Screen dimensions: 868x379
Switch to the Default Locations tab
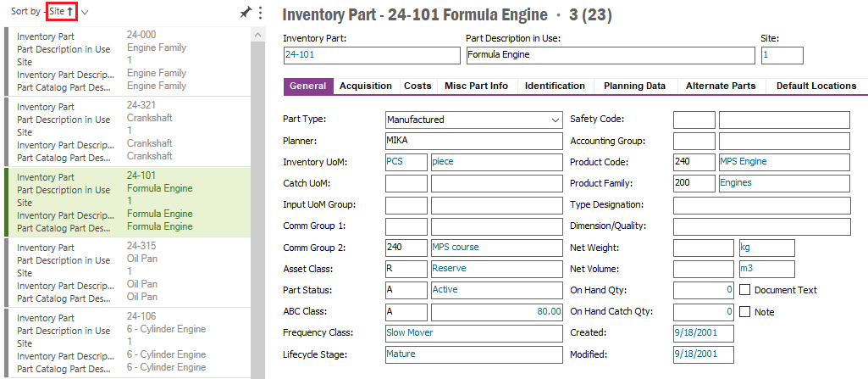pos(815,86)
